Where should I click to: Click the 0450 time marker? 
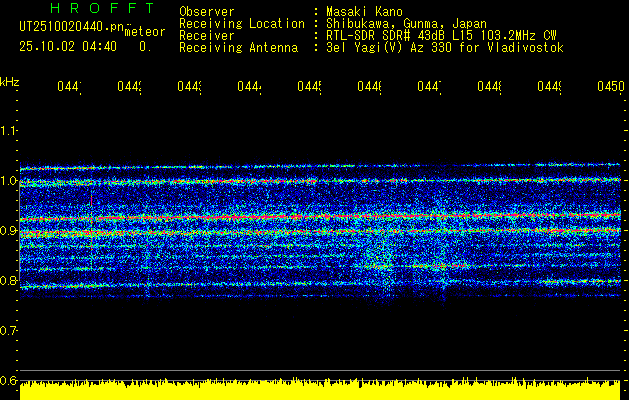pyautogui.click(x=611, y=86)
